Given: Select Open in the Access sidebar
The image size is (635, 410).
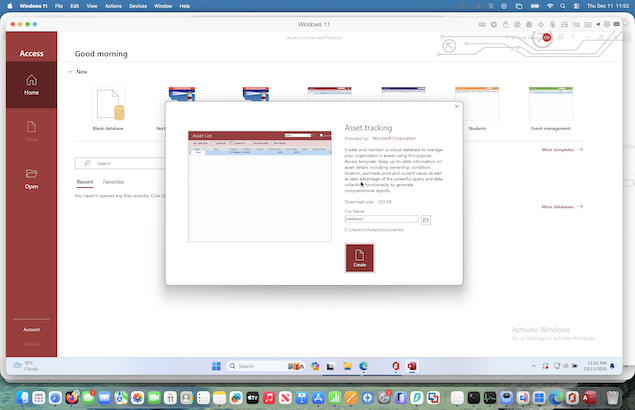Looking at the screenshot, I should [x=31, y=178].
